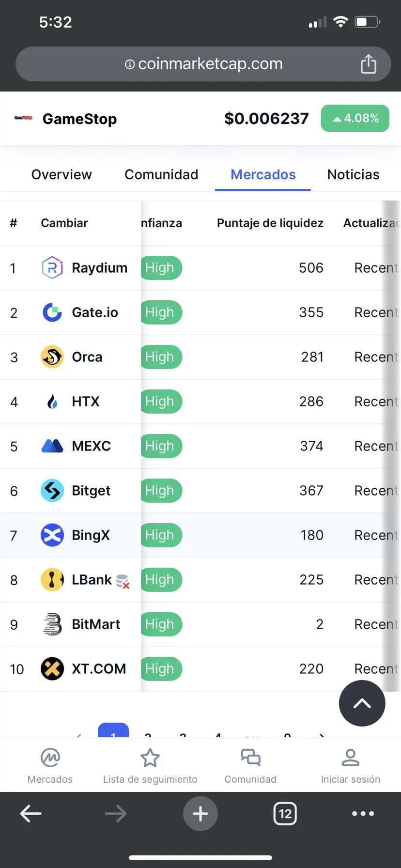401x868 pixels.
Task: Tap Iniciar sesión in bottom navigation
Action: 350,766
